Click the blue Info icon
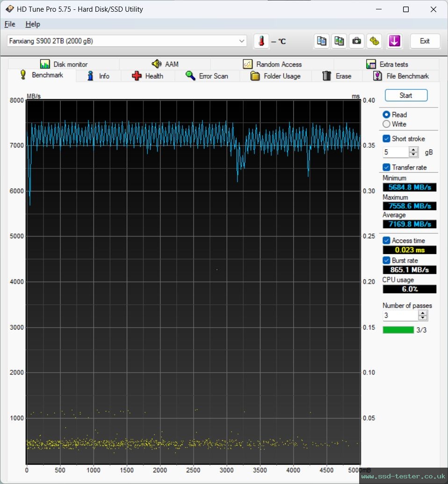The width and height of the screenshot is (448, 484). coord(90,76)
